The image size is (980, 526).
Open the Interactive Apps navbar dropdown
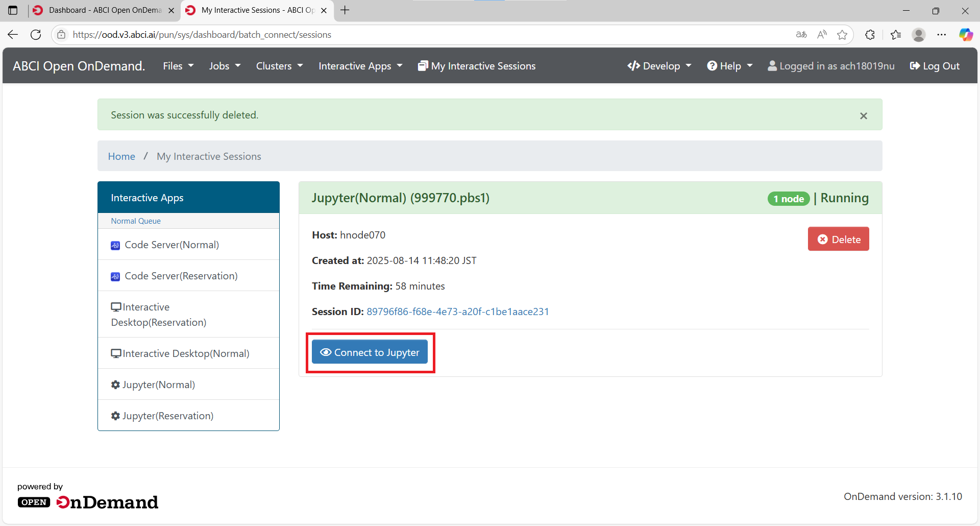[x=360, y=66]
